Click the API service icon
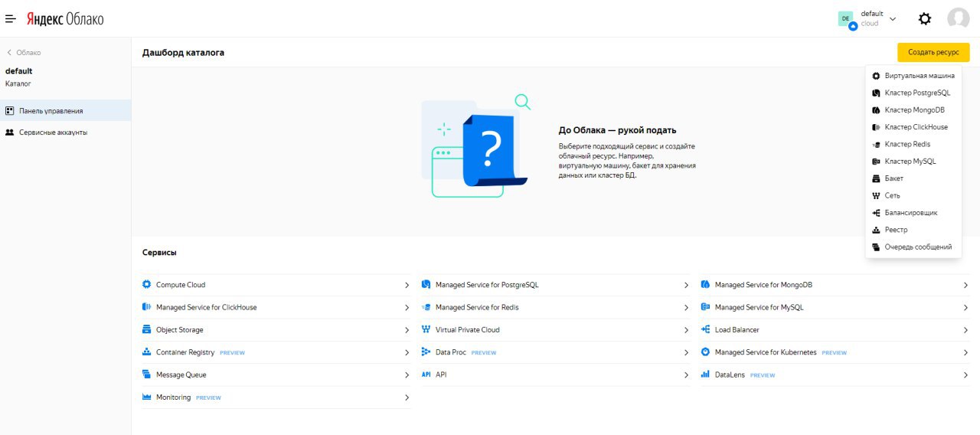Viewport: 980px width, 435px height. 426,375
